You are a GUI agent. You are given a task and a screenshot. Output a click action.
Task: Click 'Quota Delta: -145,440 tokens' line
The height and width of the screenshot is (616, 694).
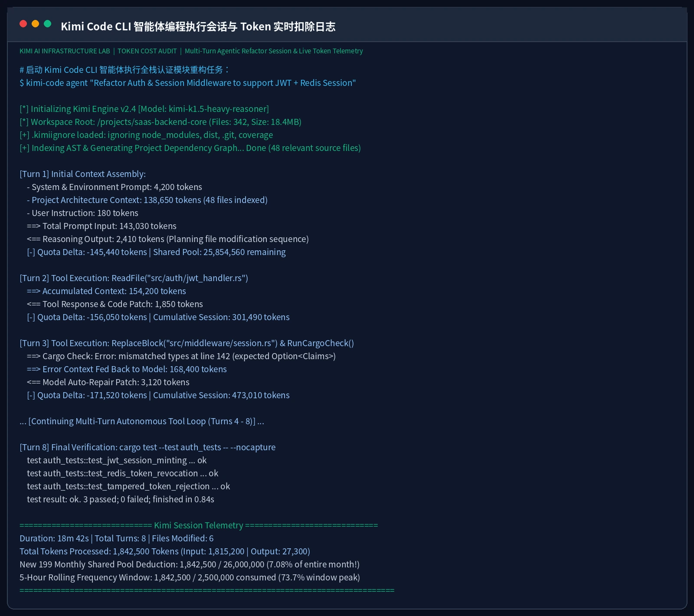156,252
